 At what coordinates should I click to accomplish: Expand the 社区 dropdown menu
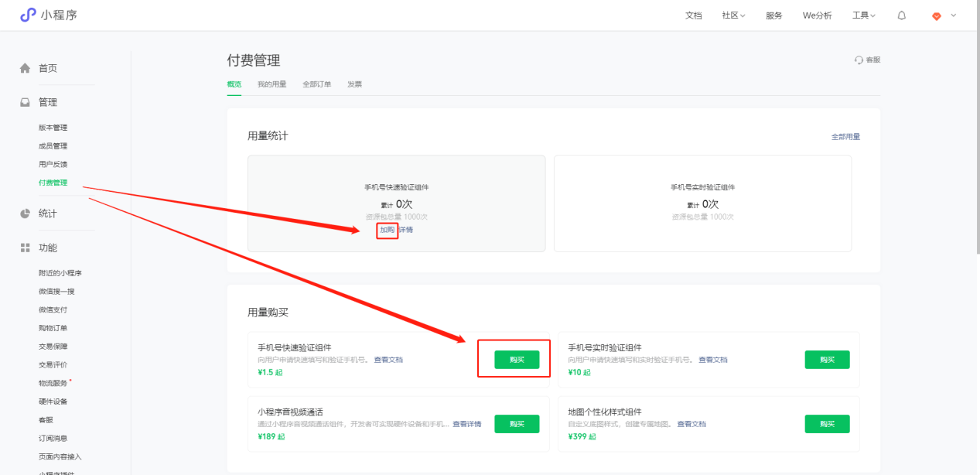click(733, 15)
